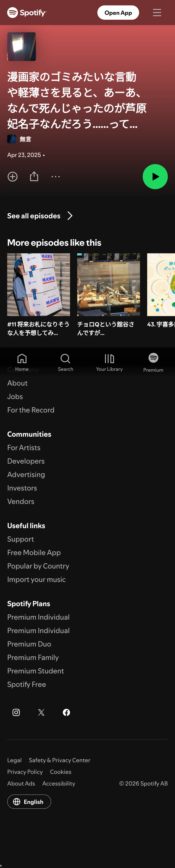Open the hamburger menu icon
The height and width of the screenshot is (868, 175).
(157, 12)
